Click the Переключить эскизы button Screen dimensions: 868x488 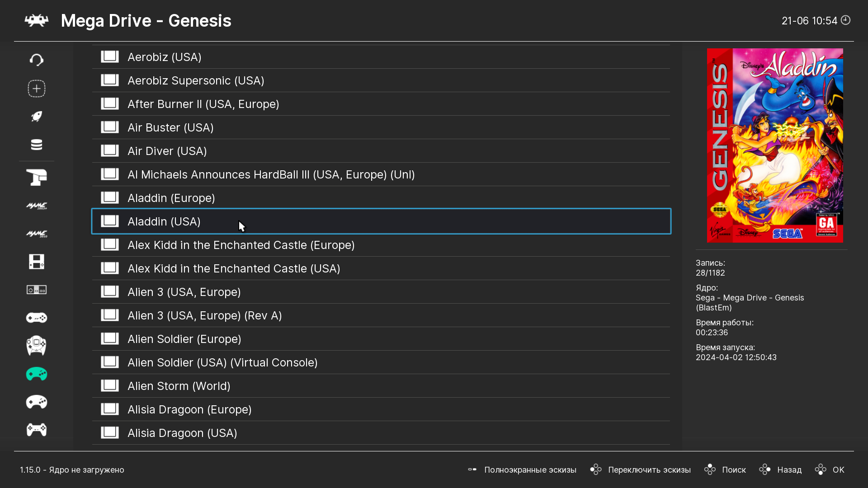pos(641,469)
